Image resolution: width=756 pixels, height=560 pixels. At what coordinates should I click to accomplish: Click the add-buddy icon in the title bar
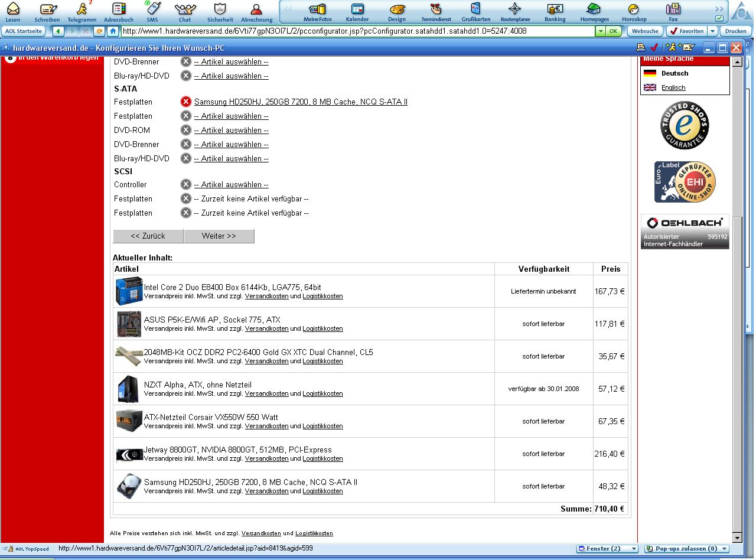(670, 47)
